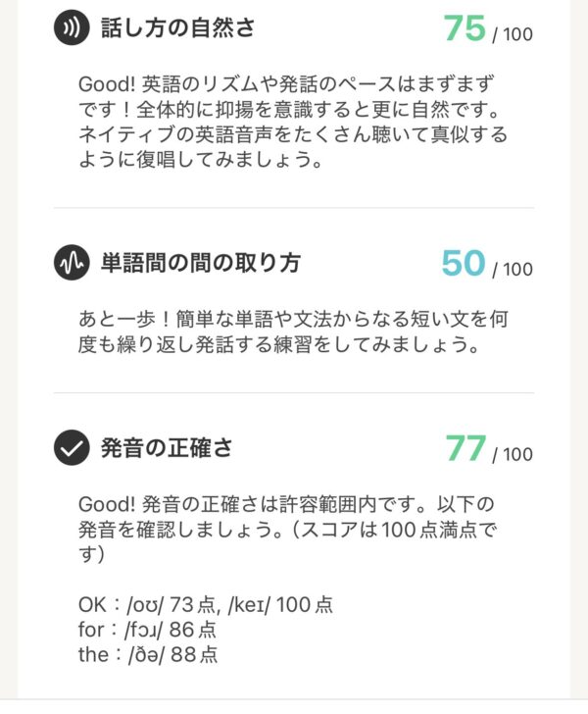The width and height of the screenshot is (588, 714).
Task: Click the green 75 score
Action: pos(465,28)
